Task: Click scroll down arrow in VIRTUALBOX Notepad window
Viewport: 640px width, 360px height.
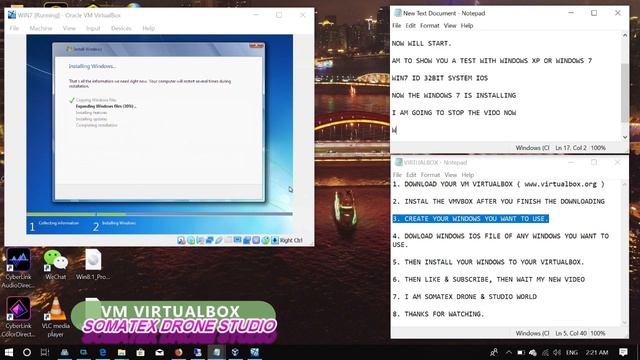Action: pyautogui.click(x=624, y=323)
